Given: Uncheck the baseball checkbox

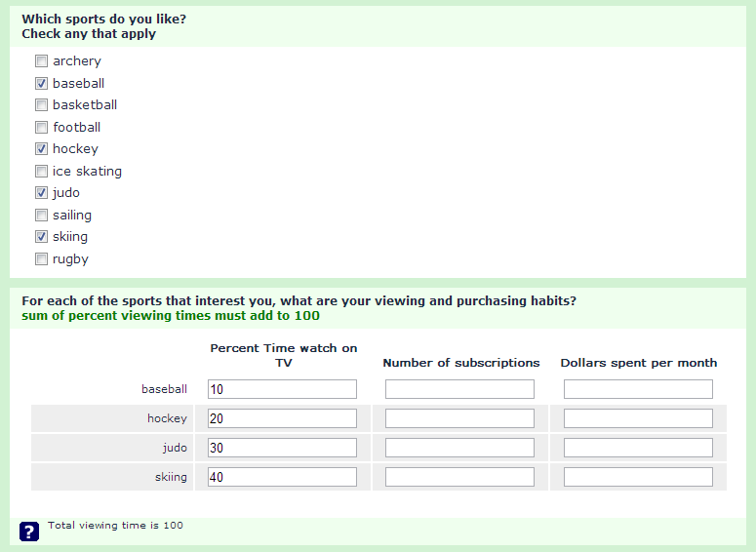Looking at the screenshot, I should pos(42,84).
